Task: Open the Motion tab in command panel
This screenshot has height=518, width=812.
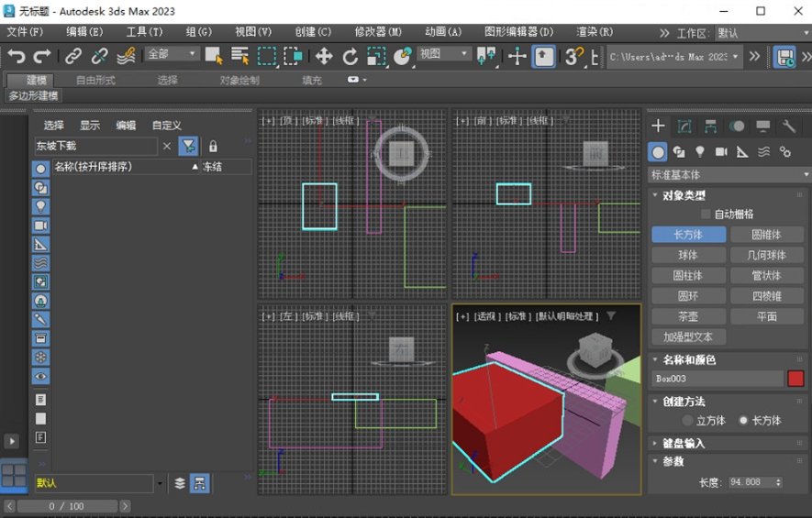Action: [x=737, y=126]
